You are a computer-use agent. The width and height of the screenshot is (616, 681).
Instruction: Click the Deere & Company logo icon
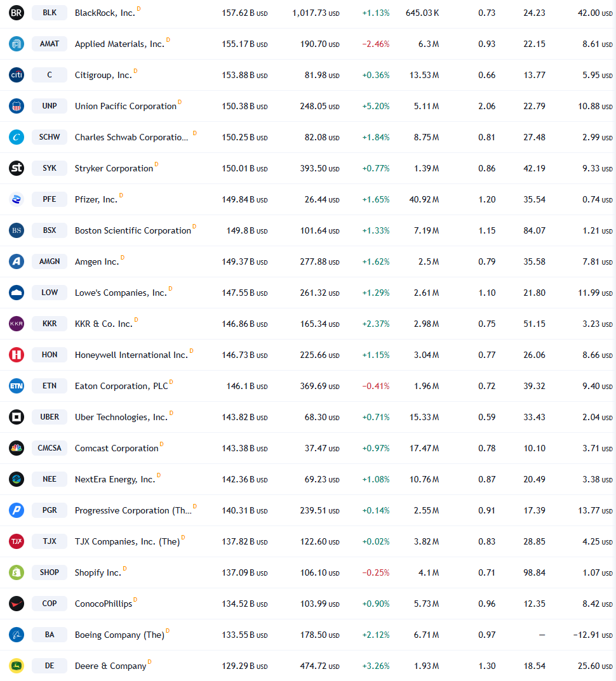pos(17,666)
